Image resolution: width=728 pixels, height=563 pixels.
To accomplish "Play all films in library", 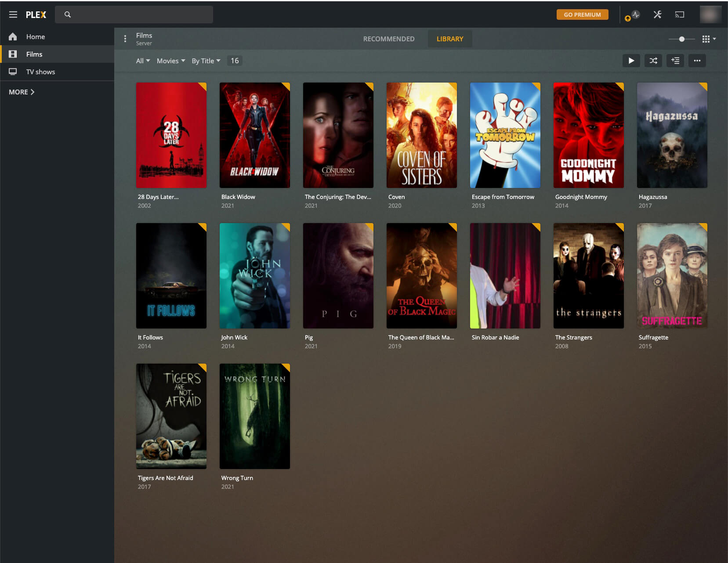I will tap(631, 61).
